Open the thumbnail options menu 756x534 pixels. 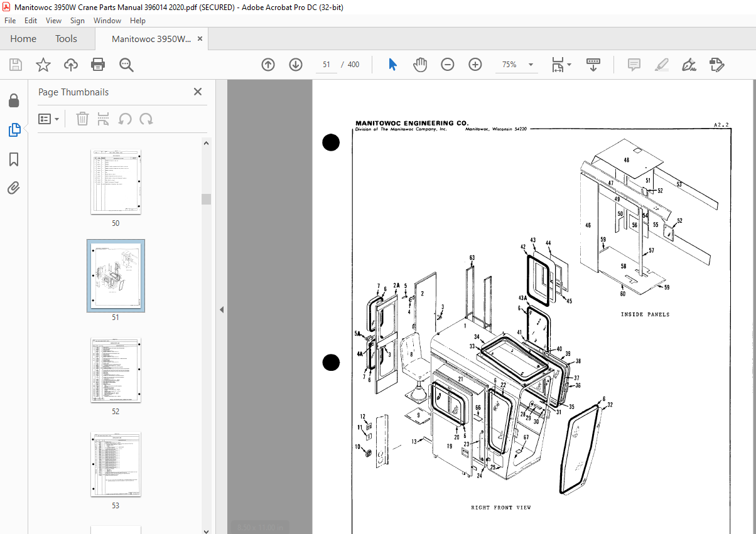49,119
